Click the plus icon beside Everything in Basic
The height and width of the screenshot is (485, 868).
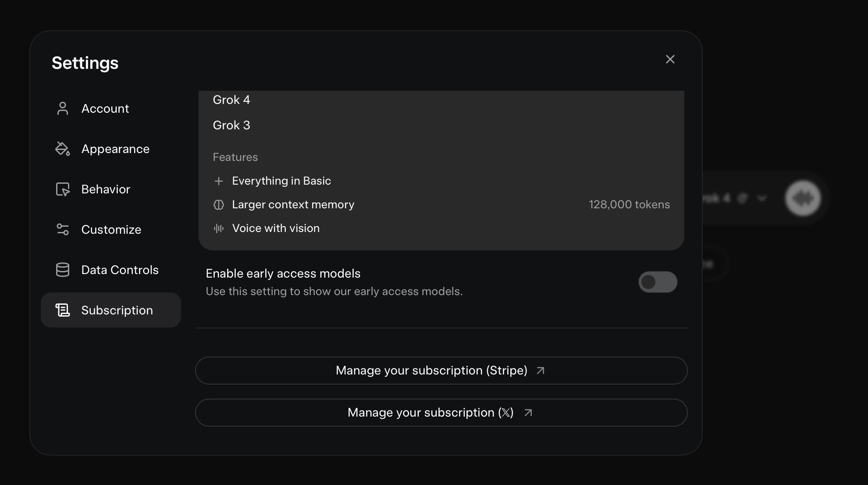pyautogui.click(x=219, y=181)
